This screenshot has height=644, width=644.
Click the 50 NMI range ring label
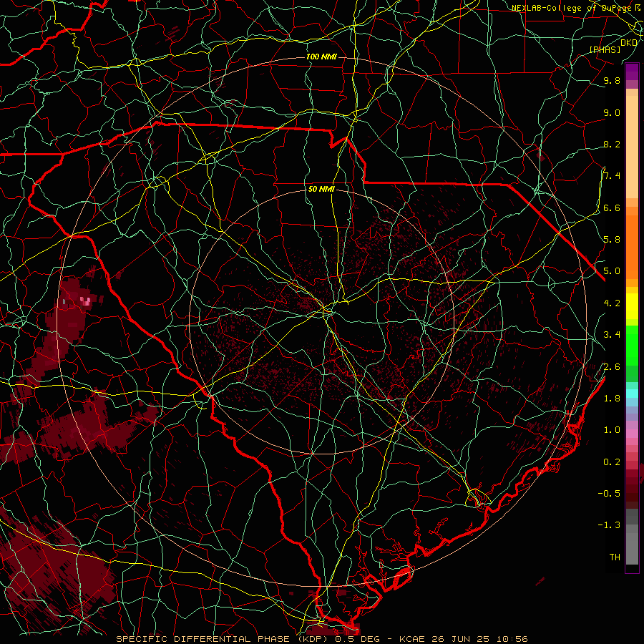[x=321, y=190]
